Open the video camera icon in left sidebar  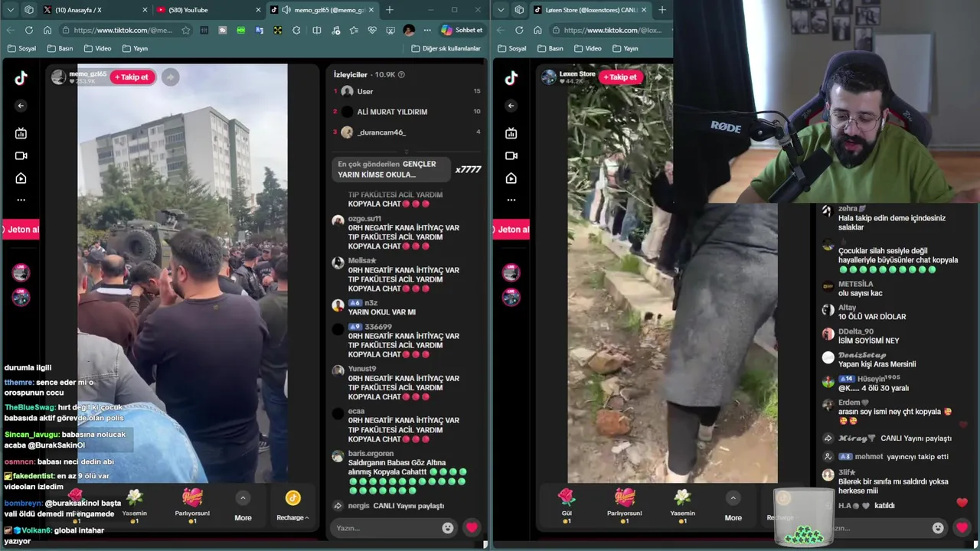(x=21, y=155)
